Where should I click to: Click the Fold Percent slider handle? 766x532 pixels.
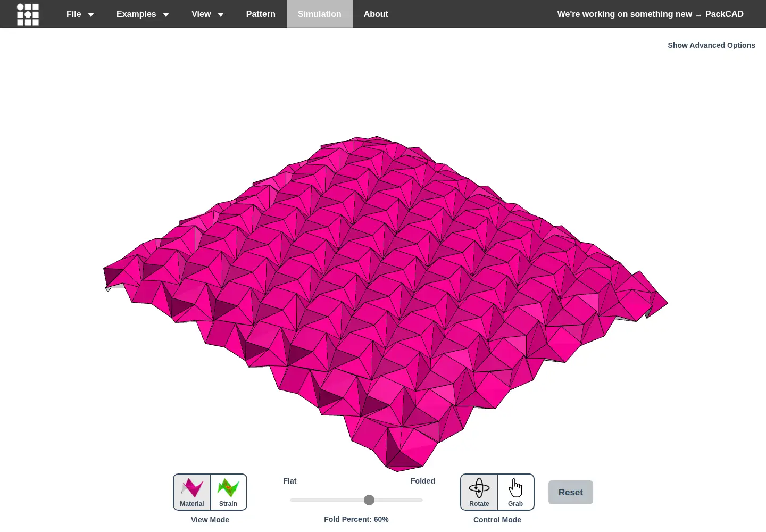pyautogui.click(x=369, y=500)
